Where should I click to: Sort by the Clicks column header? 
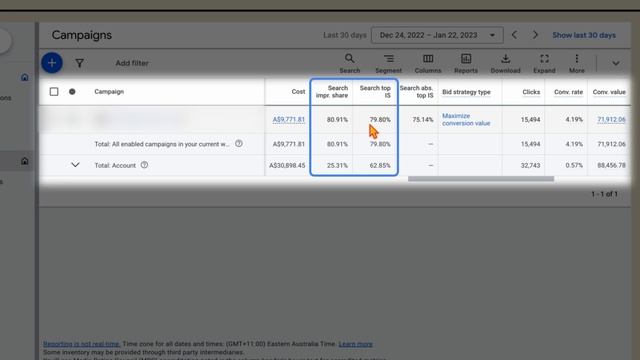point(531,92)
